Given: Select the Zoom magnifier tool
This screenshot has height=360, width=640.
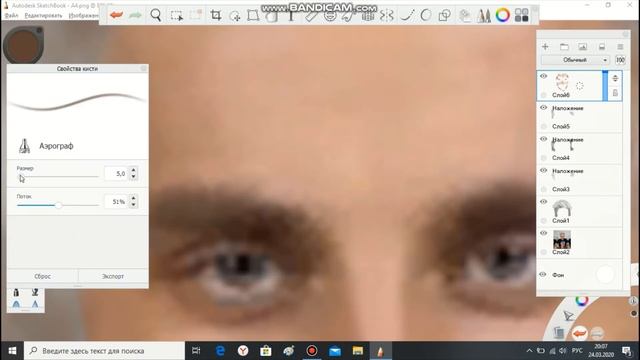Looking at the screenshot, I should [x=156, y=16].
